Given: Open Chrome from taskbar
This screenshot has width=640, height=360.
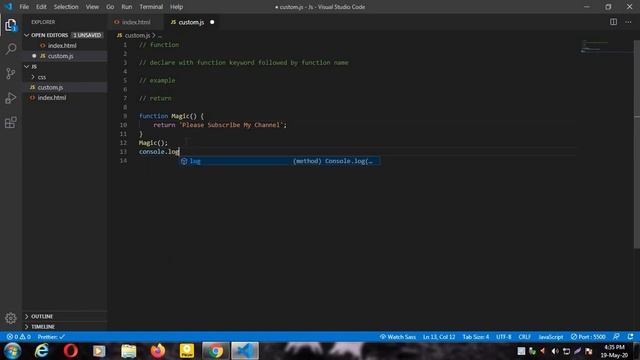Looking at the screenshot, I should [215, 351].
